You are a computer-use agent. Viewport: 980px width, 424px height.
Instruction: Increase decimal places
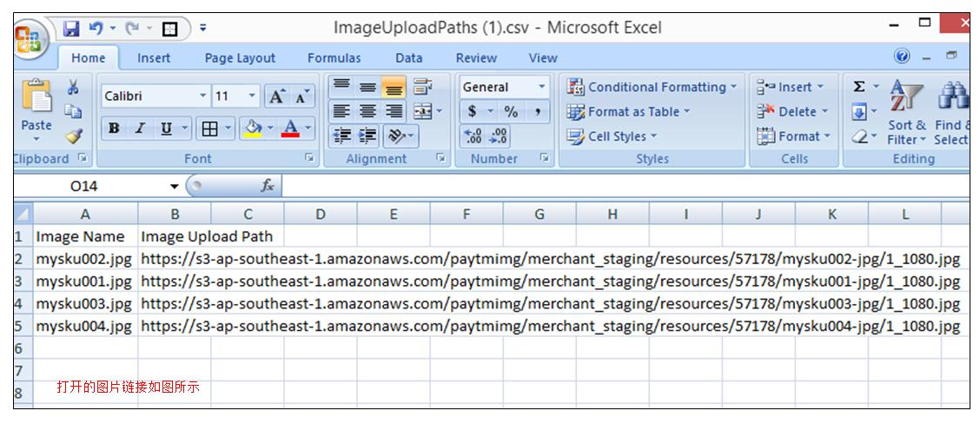point(473,136)
